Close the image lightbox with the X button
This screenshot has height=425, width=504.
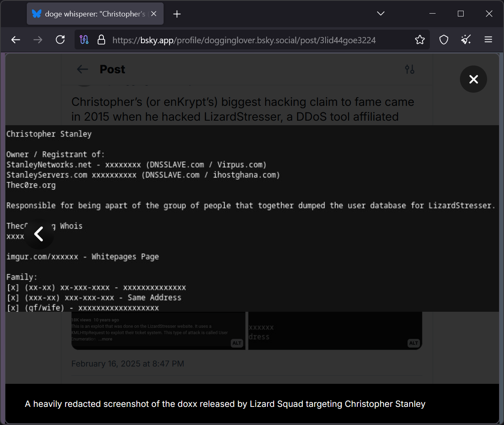[474, 79]
